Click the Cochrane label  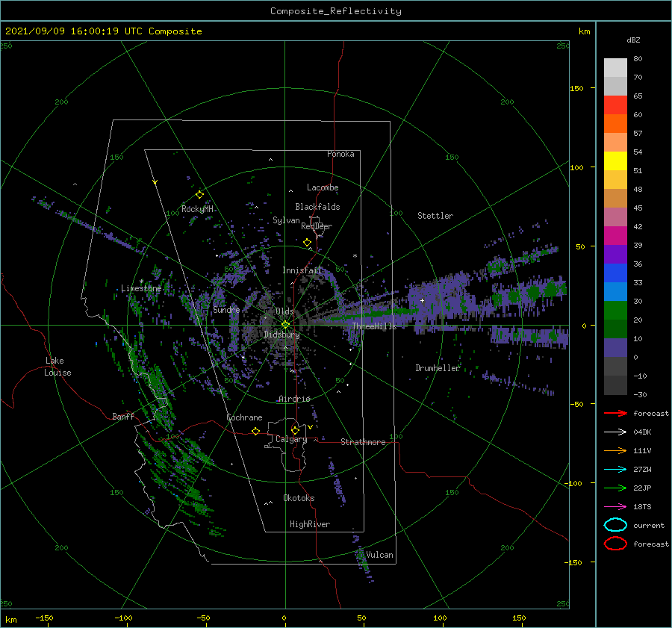pyautogui.click(x=244, y=417)
